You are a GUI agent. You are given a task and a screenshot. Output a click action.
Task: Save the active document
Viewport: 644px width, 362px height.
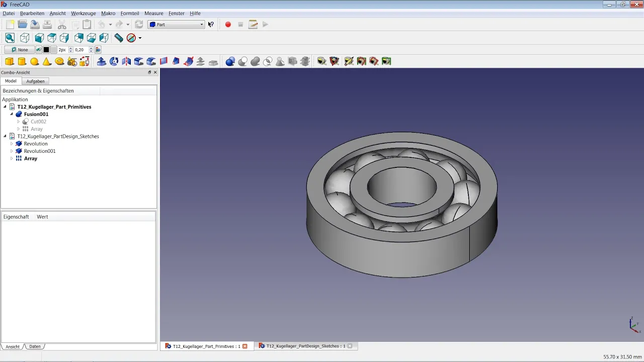(x=35, y=24)
